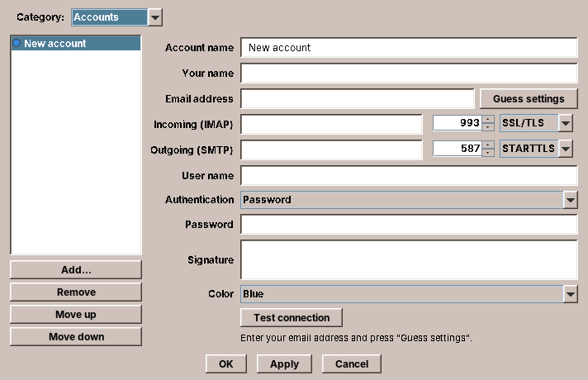
Task: Click the Apply button
Action: [284, 363]
